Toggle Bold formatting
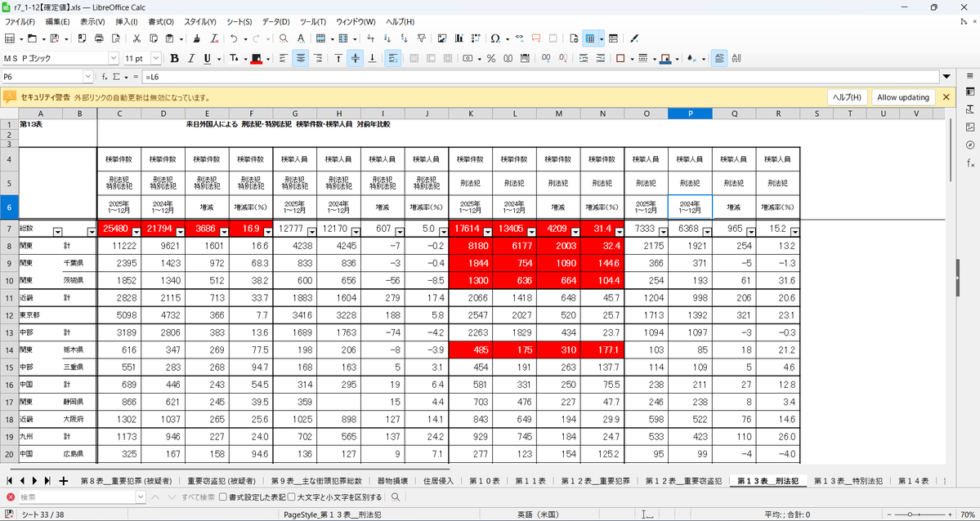The image size is (980, 521). pyautogui.click(x=174, y=58)
